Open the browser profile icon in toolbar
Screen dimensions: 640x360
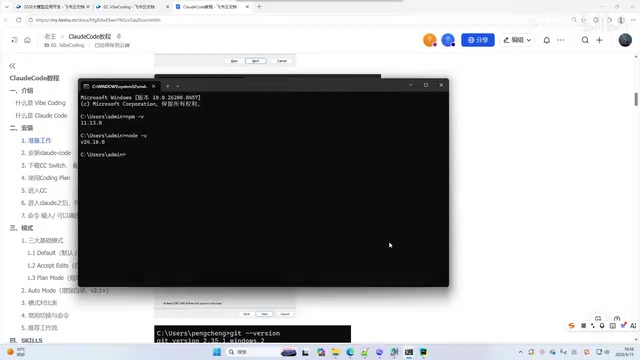tap(621, 20)
